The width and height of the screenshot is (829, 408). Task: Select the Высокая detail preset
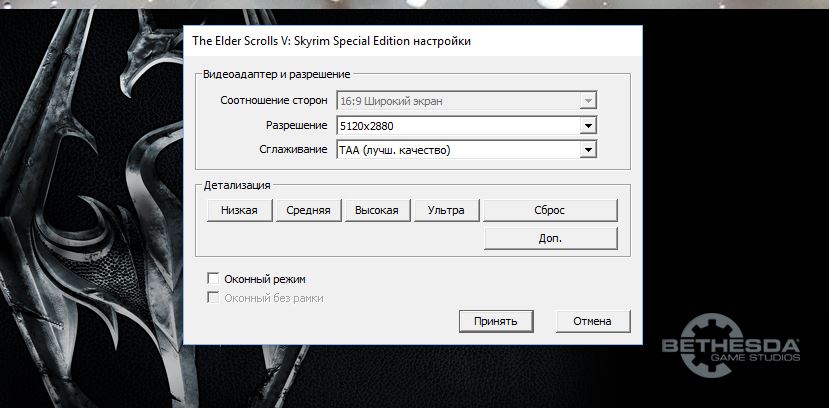click(x=378, y=210)
